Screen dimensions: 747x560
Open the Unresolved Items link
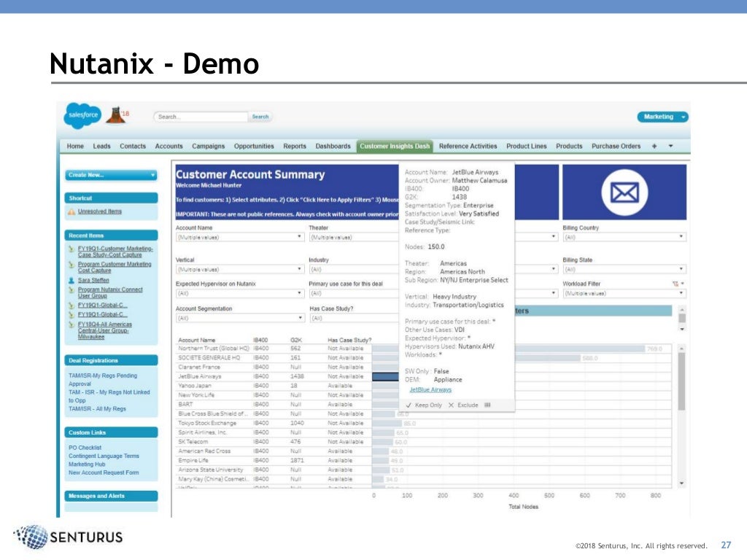tap(100, 211)
